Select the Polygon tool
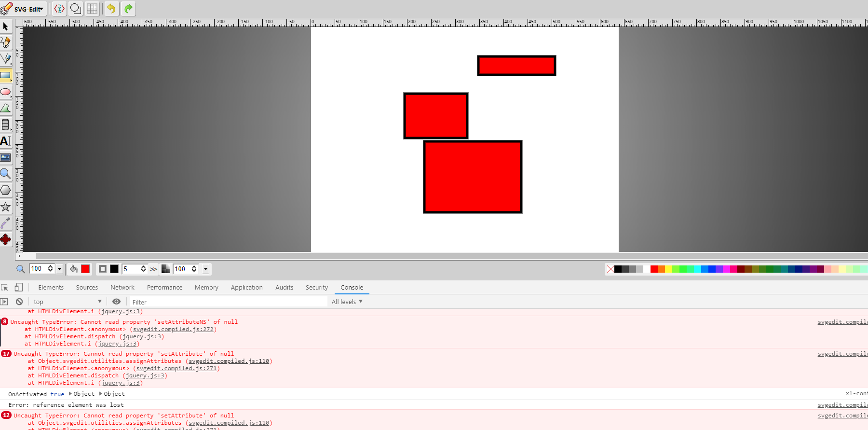This screenshot has width=868, height=430. pos(6,190)
